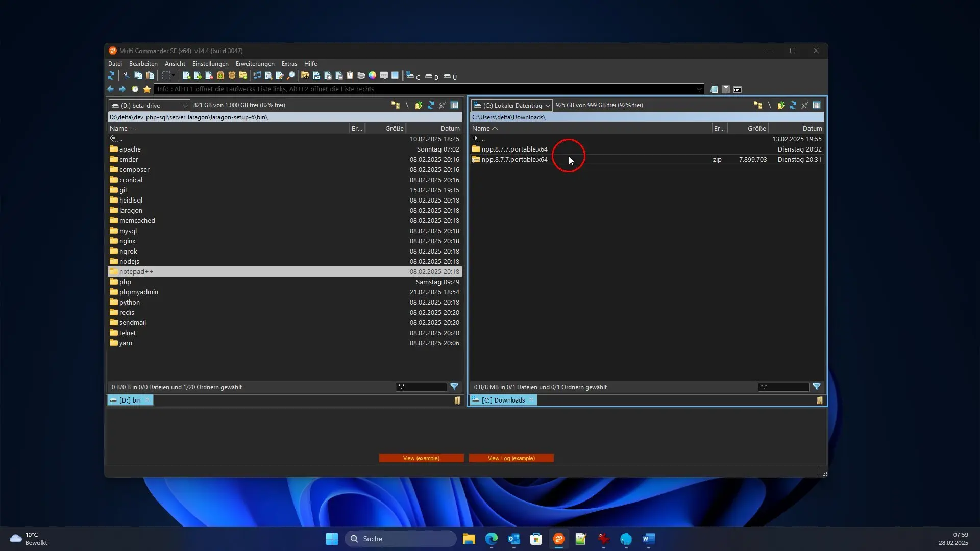Switch to drive U using toolbar button
This screenshot has width=980, height=551.
click(450, 76)
